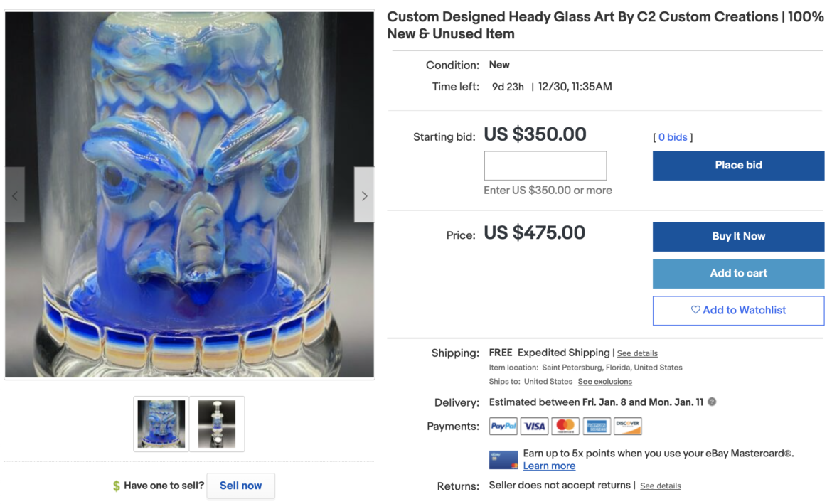Open the 0 bids link
This screenshot has width=832, height=504.
point(673,137)
